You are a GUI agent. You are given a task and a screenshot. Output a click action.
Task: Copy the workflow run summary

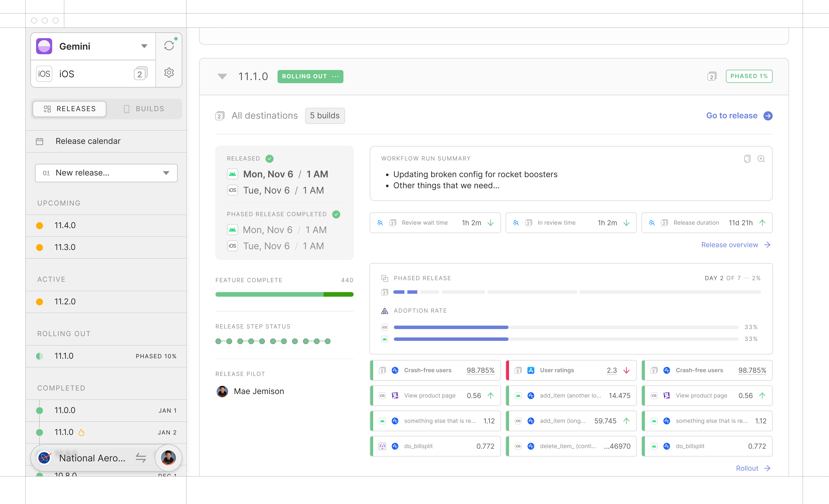tap(747, 159)
